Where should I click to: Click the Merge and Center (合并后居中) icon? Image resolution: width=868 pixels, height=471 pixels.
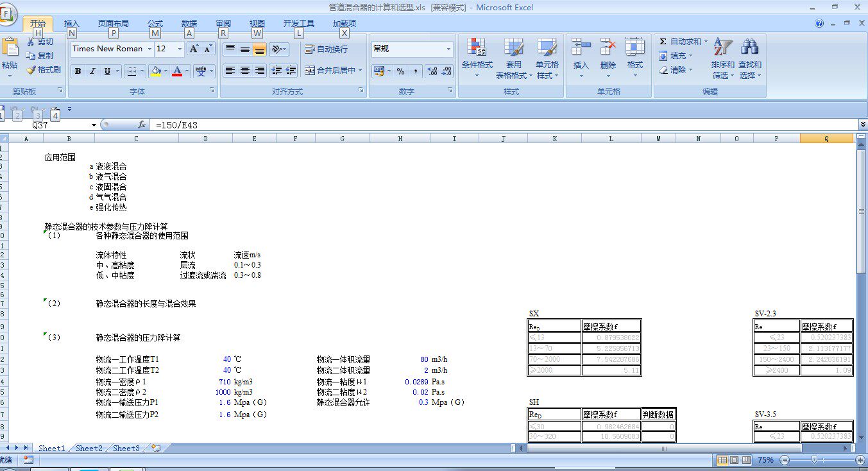coord(310,71)
